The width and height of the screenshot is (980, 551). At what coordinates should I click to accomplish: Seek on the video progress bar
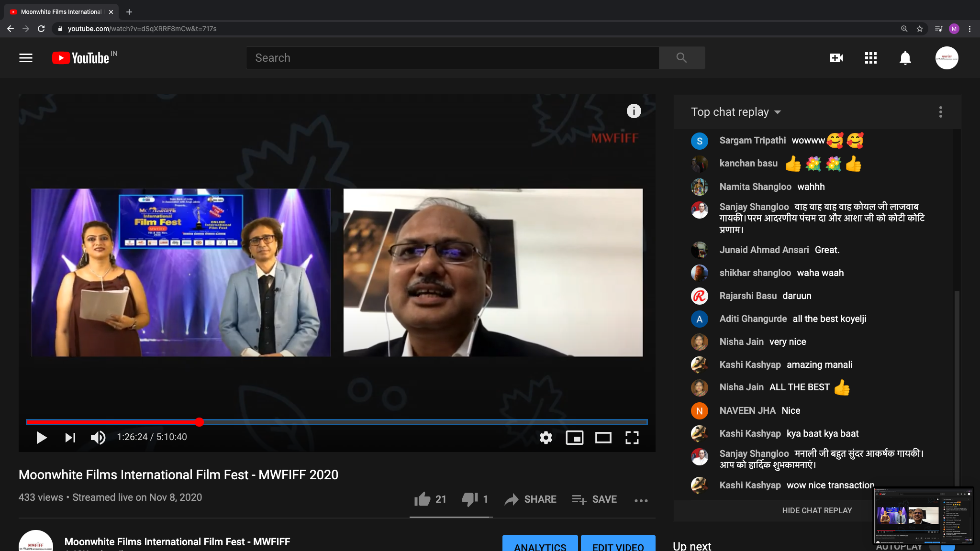pyautogui.click(x=336, y=422)
